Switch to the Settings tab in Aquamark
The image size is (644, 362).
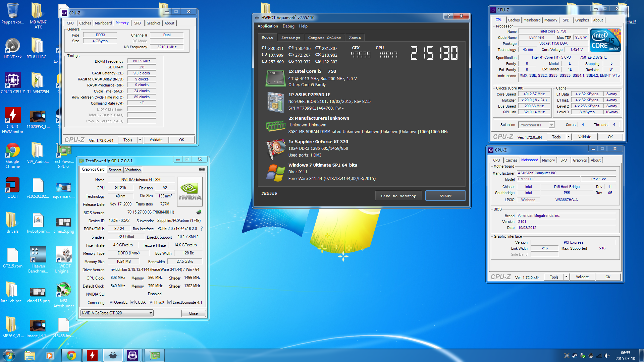pyautogui.click(x=290, y=38)
